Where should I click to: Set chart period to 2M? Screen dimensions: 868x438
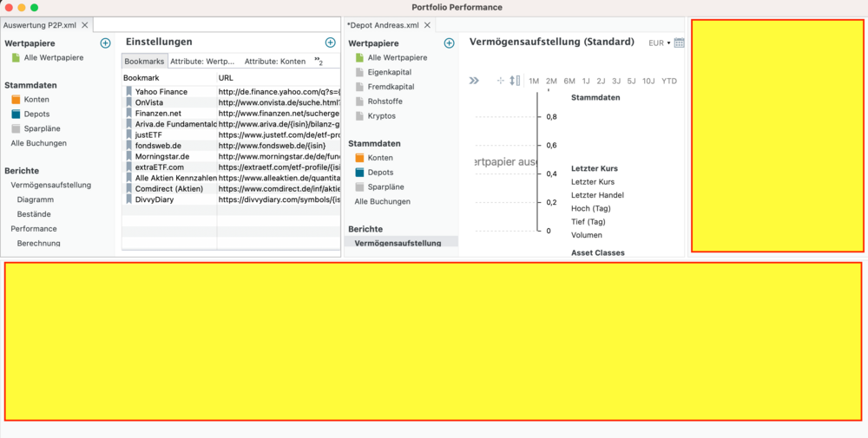click(551, 81)
